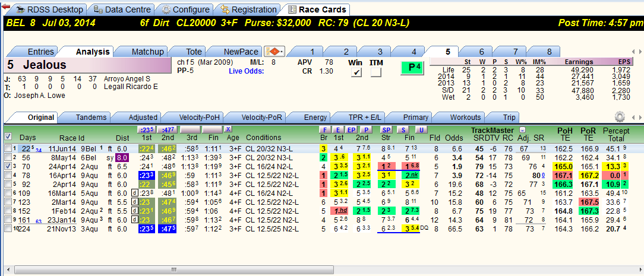Image resolution: width=644 pixels, height=276 pixels.
Task: Uncheck the 24Apr14 2Aqu row checkbox
Action: [x=8, y=166]
